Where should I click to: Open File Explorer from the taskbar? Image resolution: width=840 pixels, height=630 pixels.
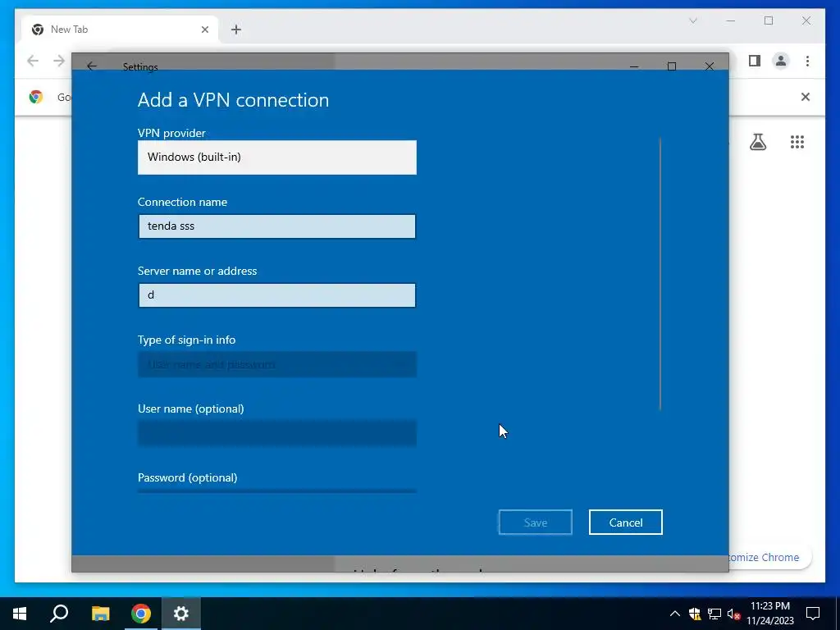pos(100,614)
